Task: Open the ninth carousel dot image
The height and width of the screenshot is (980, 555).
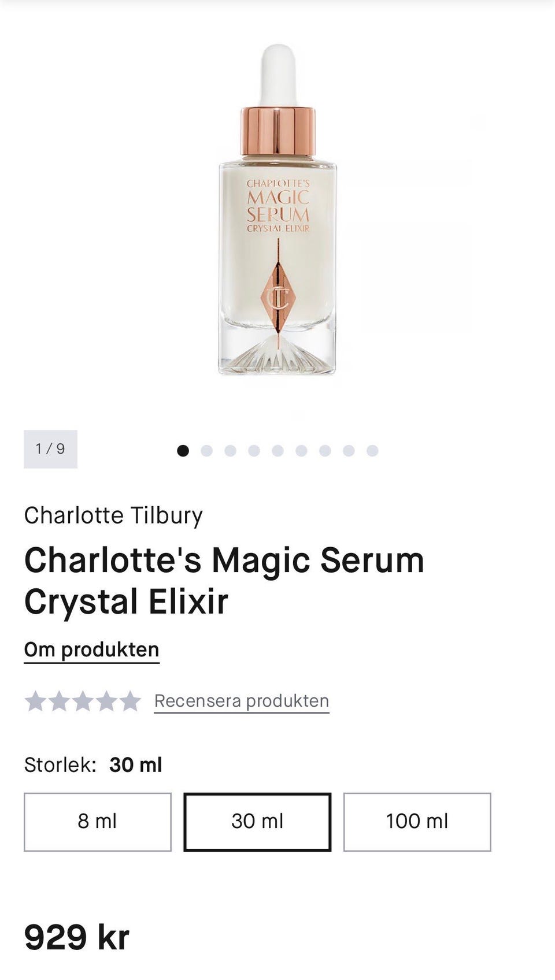Action: 372,451
